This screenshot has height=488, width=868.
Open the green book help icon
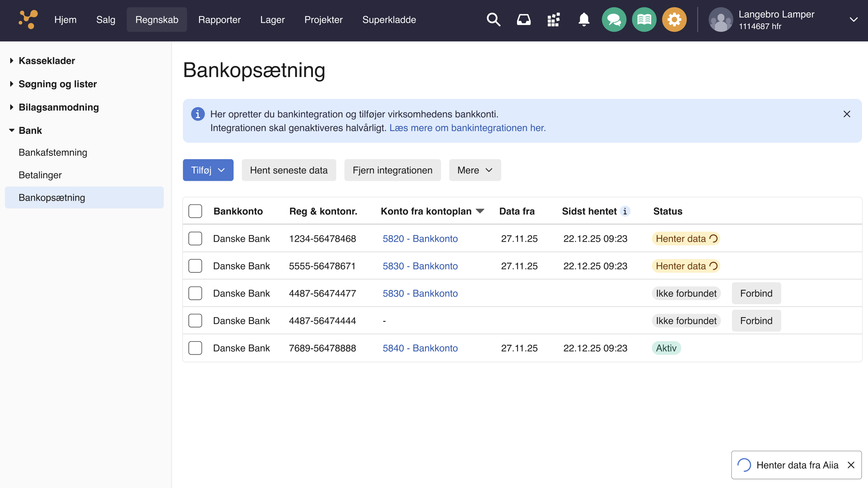tap(644, 19)
